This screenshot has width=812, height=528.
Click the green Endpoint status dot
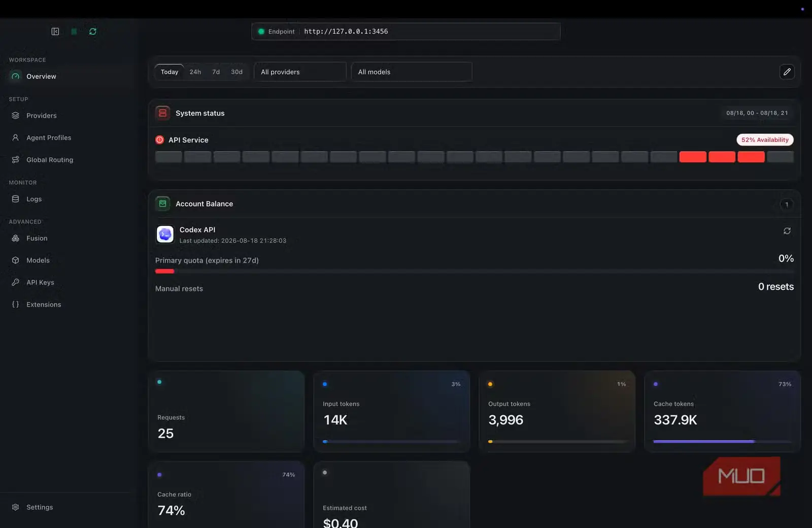tap(261, 31)
